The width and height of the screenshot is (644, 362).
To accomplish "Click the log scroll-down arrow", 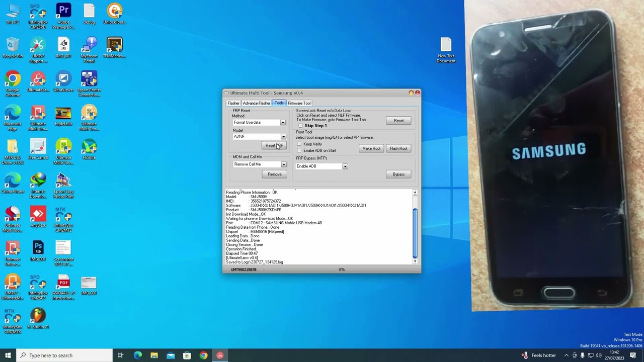I will click(x=415, y=261).
